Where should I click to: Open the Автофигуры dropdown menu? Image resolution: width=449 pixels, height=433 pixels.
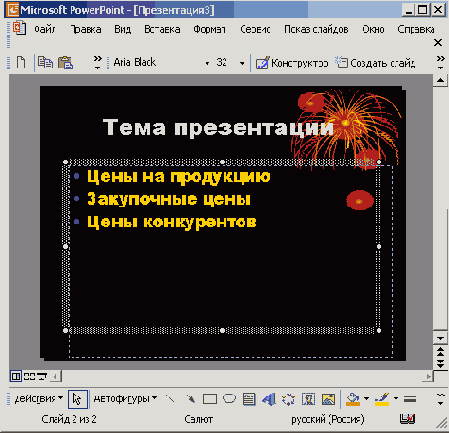[x=125, y=398]
